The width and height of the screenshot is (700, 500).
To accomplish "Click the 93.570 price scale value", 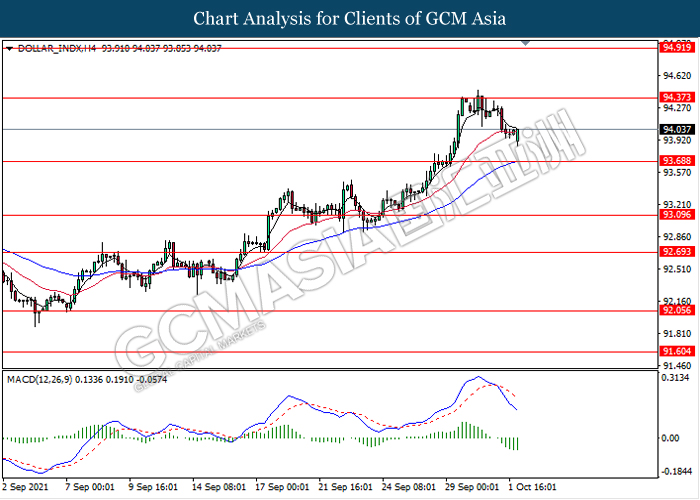I will (677, 172).
